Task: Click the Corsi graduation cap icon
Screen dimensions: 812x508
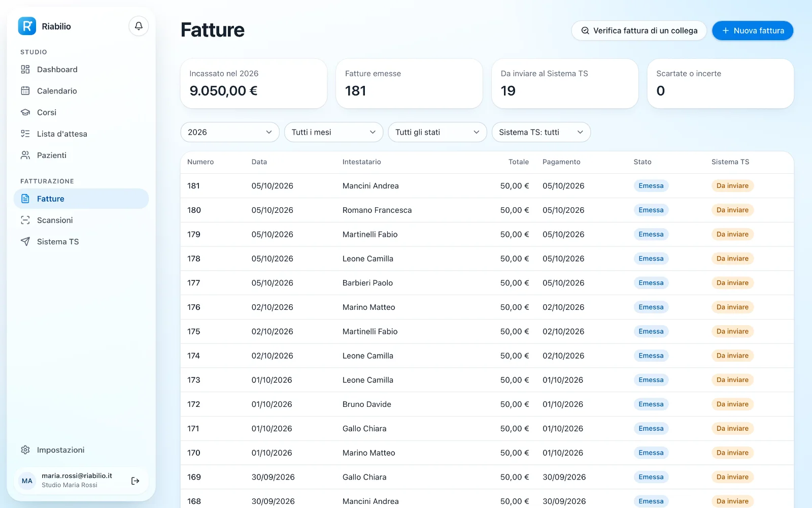Action: click(x=25, y=112)
